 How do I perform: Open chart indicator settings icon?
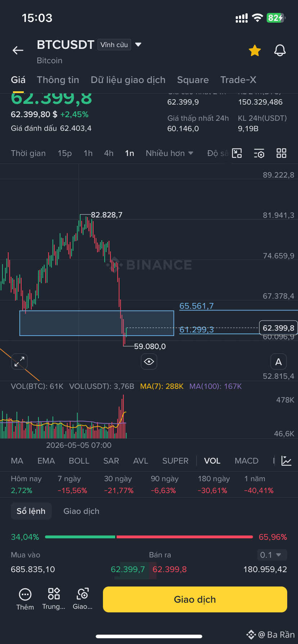click(259, 153)
